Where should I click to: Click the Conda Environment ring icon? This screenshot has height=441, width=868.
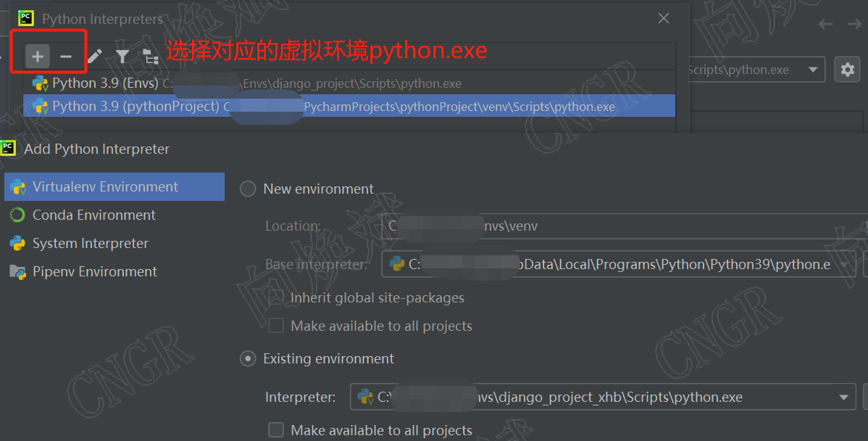click(17, 215)
